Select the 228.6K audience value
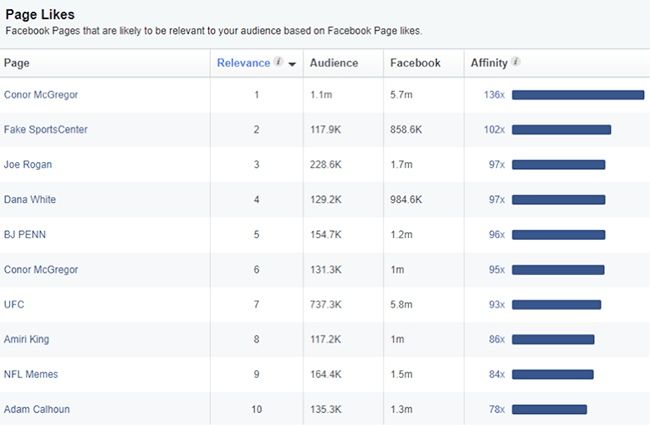This screenshot has width=650, height=425. pos(325,165)
